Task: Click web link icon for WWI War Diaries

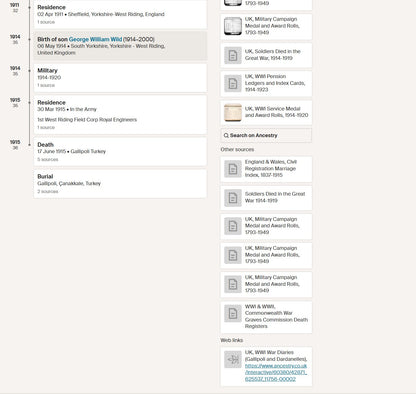Action: click(233, 359)
